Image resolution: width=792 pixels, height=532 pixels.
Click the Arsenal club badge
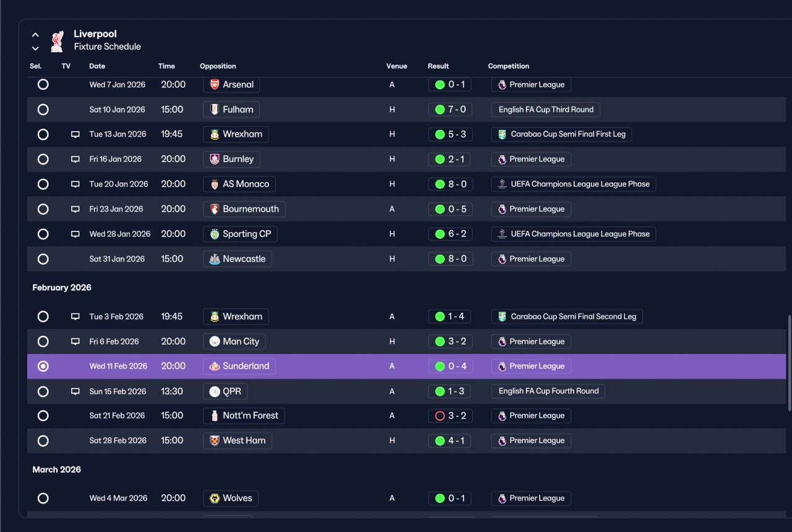pyautogui.click(x=215, y=85)
